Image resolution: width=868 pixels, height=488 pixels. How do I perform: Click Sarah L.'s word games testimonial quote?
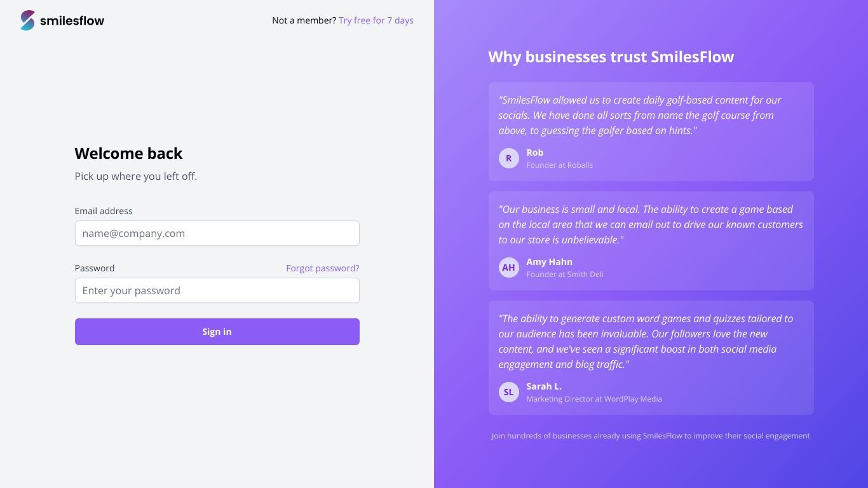click(x=646, y=341)
